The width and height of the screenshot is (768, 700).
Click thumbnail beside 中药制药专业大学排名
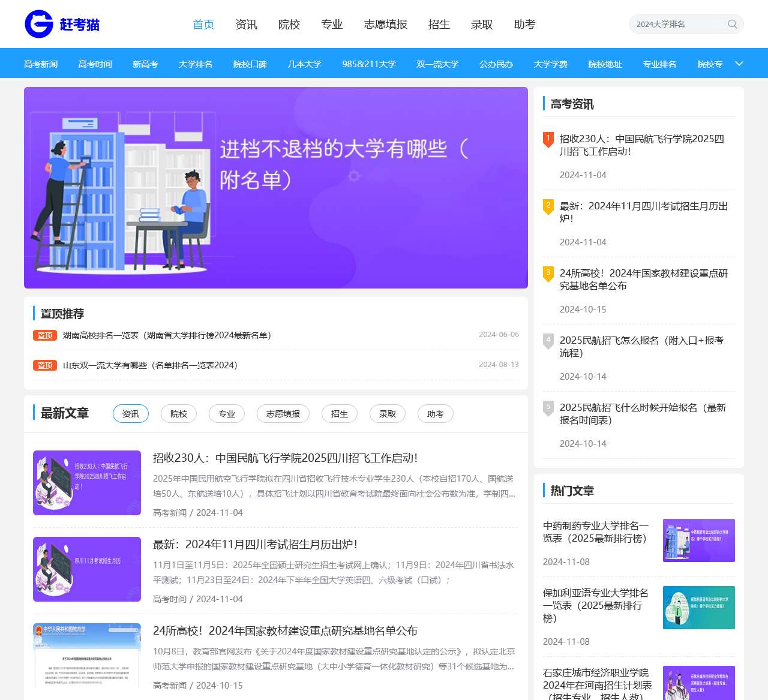coord(699,540)
